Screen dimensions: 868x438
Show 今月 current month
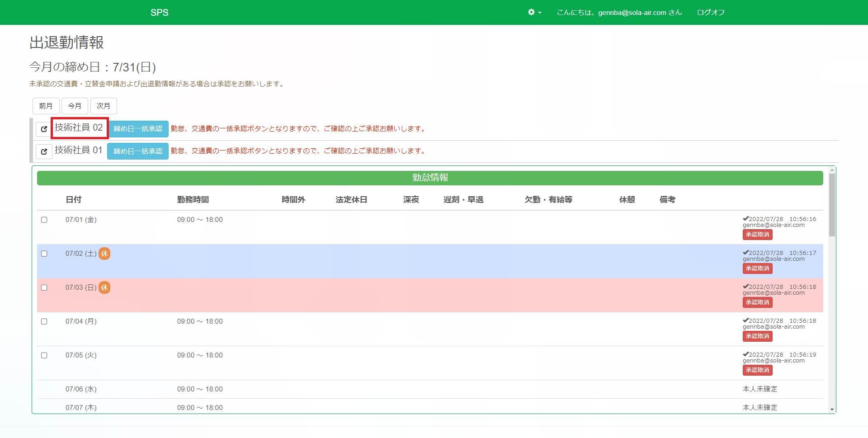tap(75, 106)
